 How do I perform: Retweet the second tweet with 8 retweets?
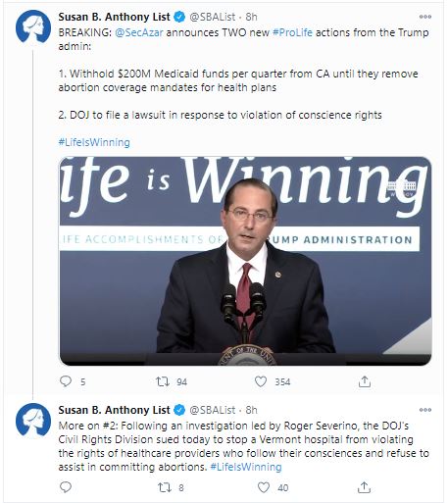[x=165, y=487]
